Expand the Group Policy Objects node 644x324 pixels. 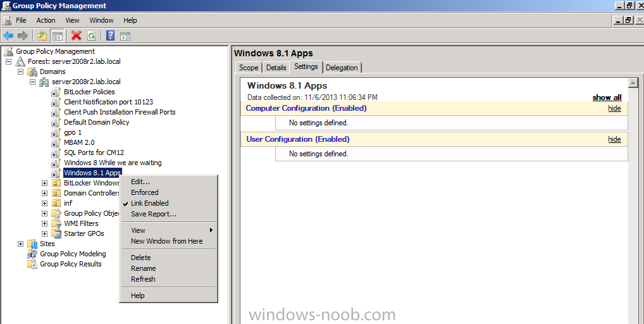[x=45, y=213]
